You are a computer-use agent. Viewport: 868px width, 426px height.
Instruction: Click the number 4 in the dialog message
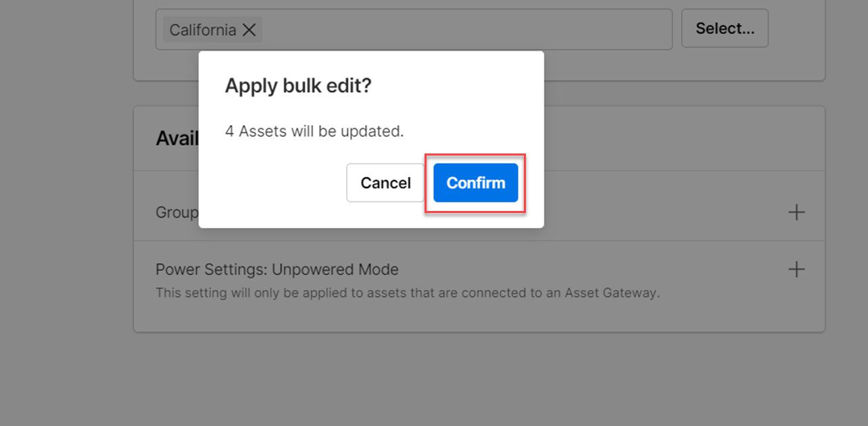coord(229,131)
